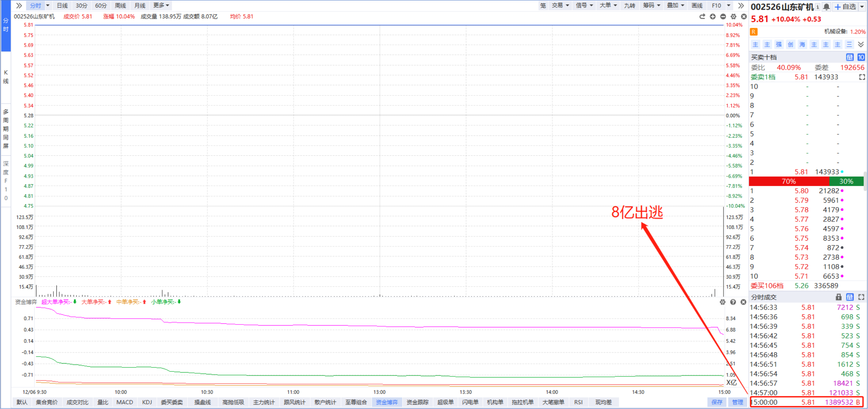Open the 更多 period dropdown
Screen dimensions: 868x409
pyautogui.click(x=161, y=5)
